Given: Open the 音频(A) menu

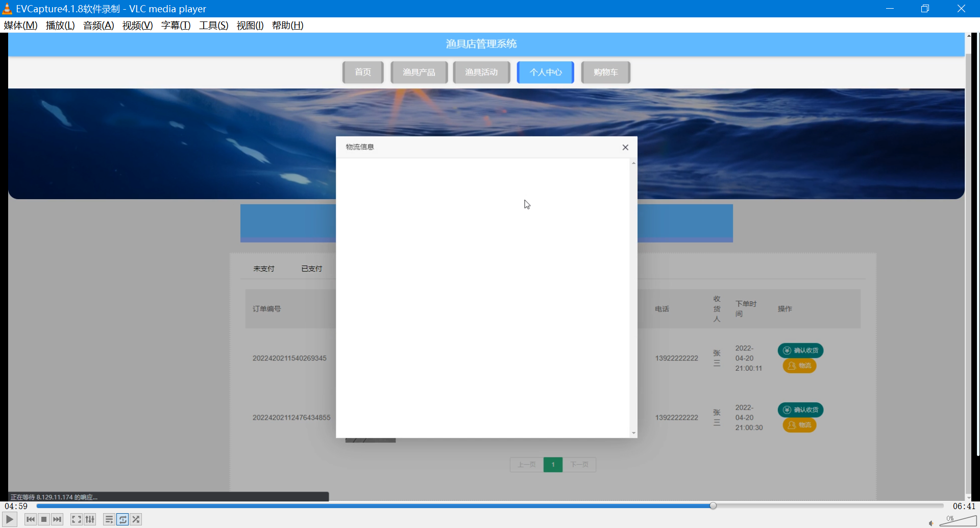Looking at the screenshot, I should (99, 25).
